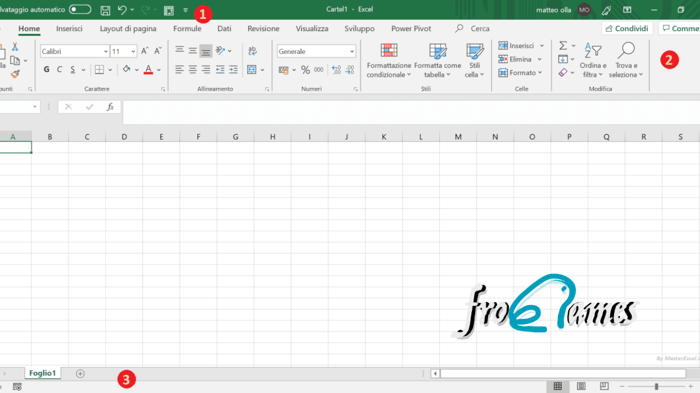Switch to Page Layout view in status bar

(x=581, y=386)
